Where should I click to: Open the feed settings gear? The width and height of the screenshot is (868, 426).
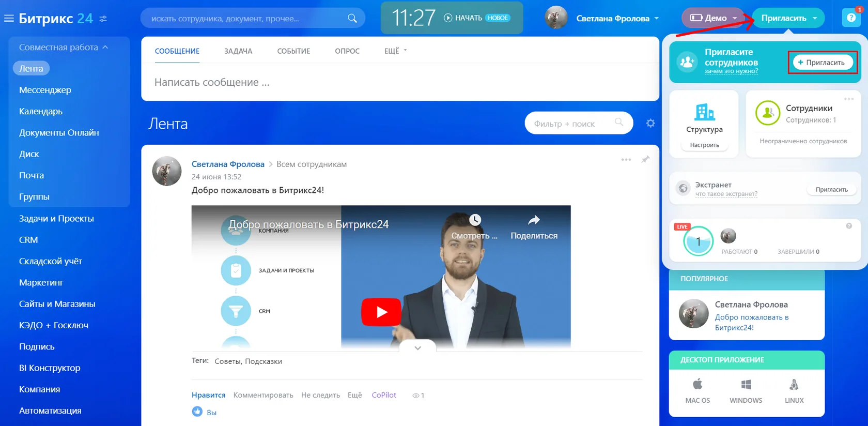tap(650, 123)
